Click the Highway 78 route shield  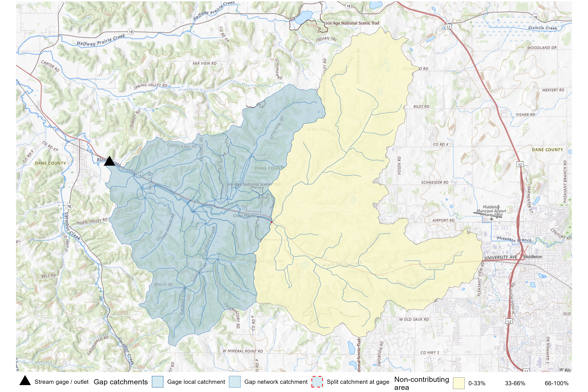click(x=69, y=206)
